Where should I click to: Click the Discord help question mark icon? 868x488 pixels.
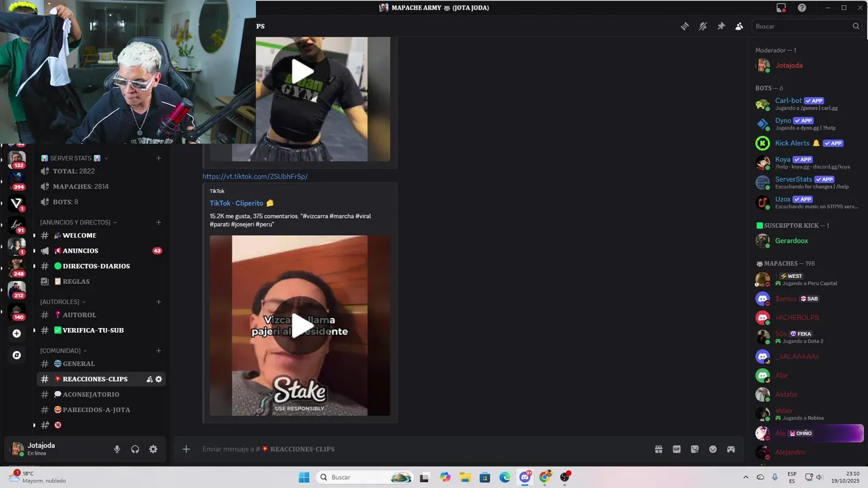(802, 8)
